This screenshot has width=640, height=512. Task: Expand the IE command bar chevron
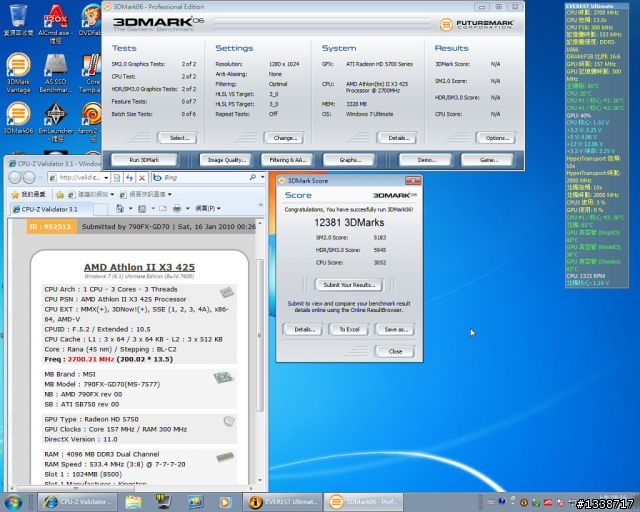point(261,204)
